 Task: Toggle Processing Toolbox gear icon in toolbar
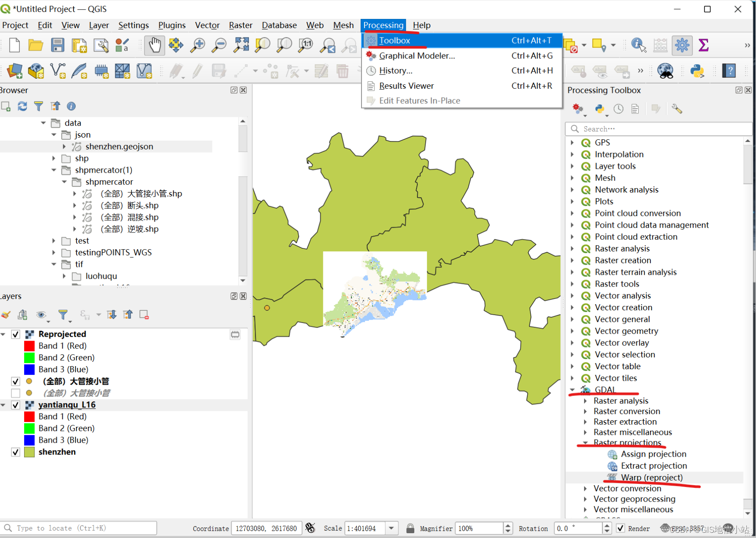pyautogui.click(x=682, y=45)
